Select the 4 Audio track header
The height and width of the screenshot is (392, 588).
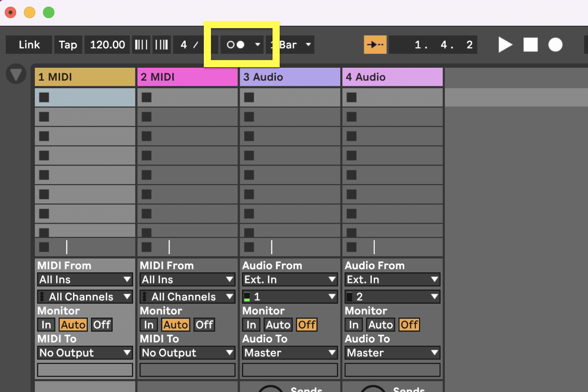pos(392,77)
